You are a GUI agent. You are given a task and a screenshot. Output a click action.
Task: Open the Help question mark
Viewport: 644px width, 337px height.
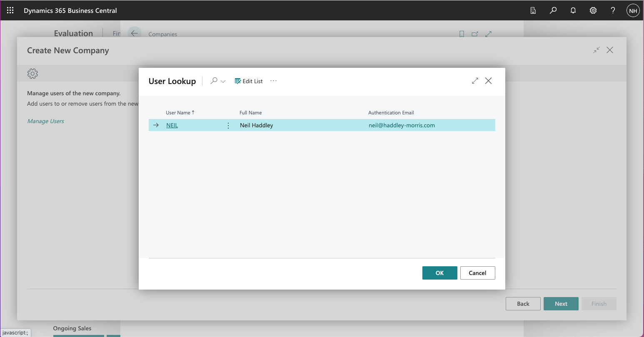click(x=613, y=10)
